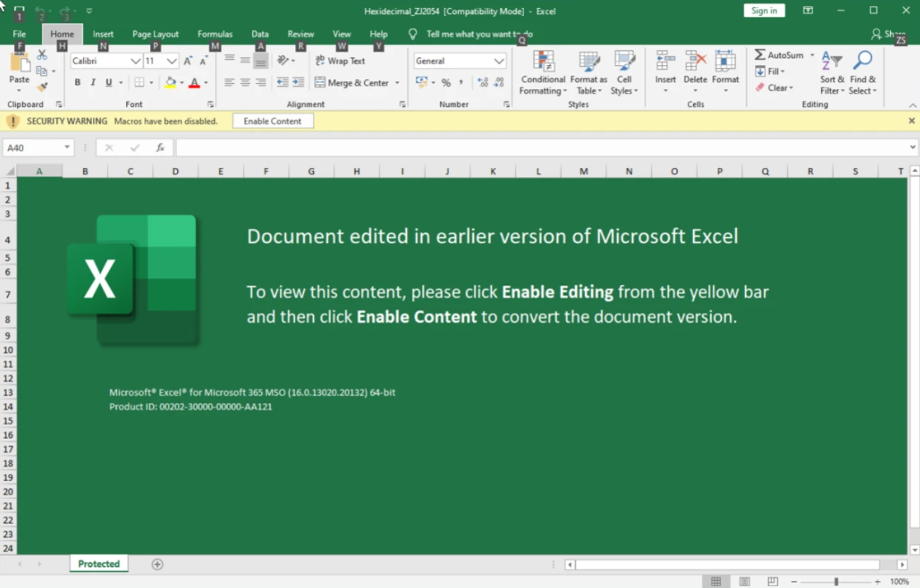This screenshot has width=920, height=588.
Task: Decrease font size with the smaller A icon
Action: (204, 61)
